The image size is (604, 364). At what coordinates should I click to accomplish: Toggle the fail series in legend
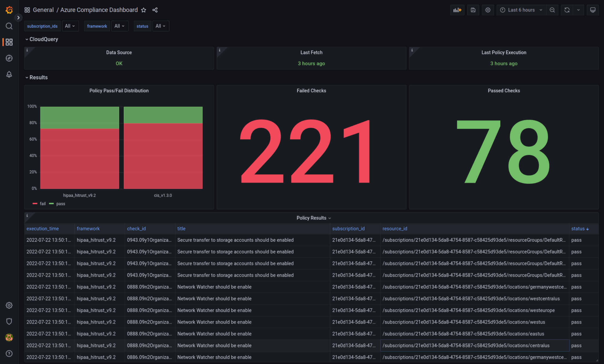tap(43, 204)
